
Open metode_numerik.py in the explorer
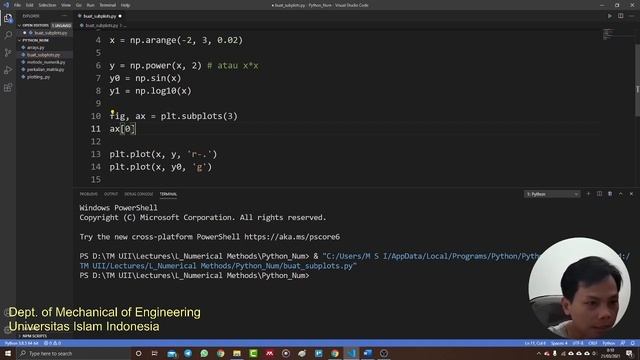point(46,62)
